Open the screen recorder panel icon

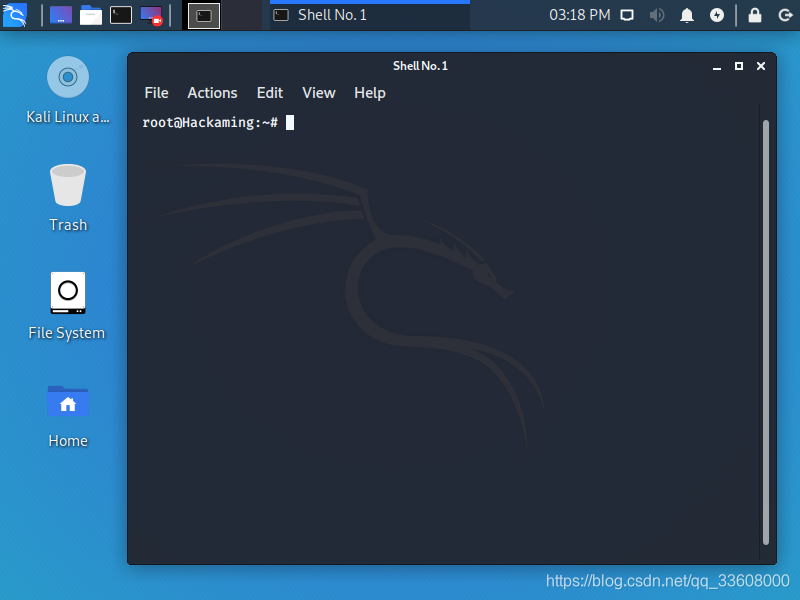tap(151, 15)
